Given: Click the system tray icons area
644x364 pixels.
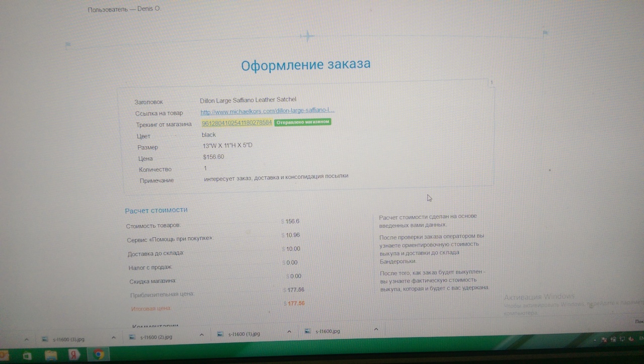Looking at the screenshot, I should coord(616,340).
